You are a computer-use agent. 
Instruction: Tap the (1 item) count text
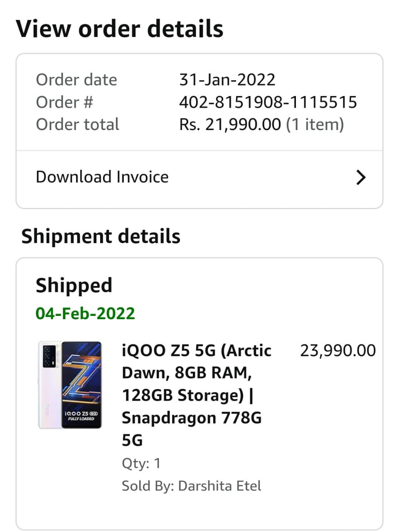click(x=315, y=125)
